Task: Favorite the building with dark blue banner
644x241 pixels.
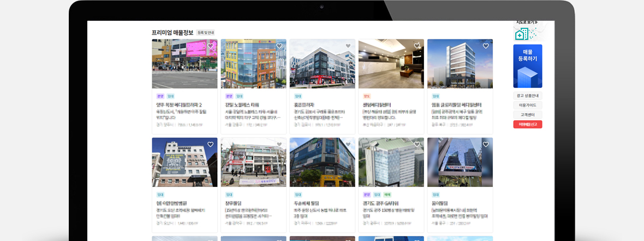Action: (210, 144)
